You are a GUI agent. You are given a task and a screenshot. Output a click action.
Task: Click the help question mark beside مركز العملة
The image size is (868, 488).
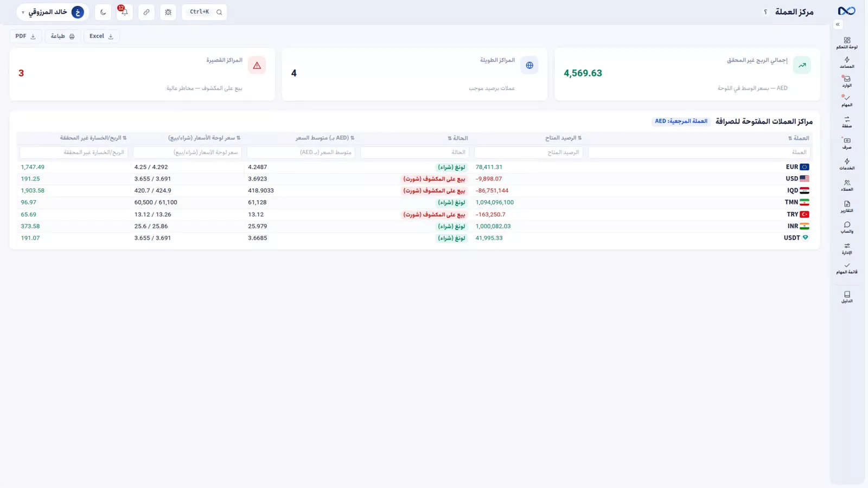tap(765, 12)
